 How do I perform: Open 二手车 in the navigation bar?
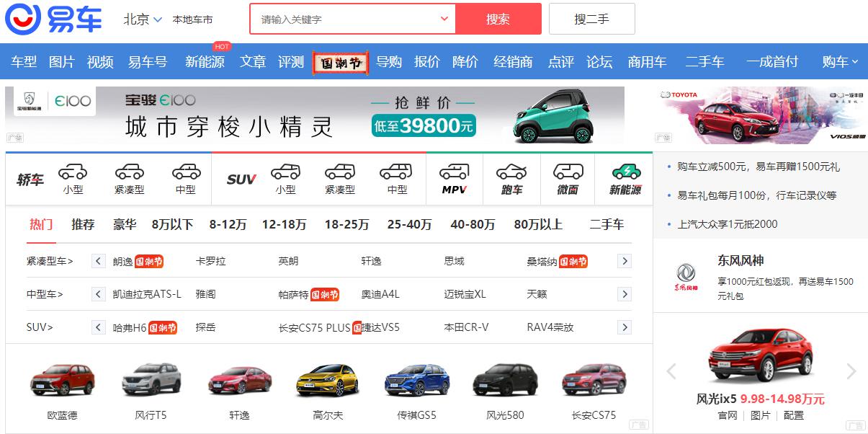[x=704, y=62]
